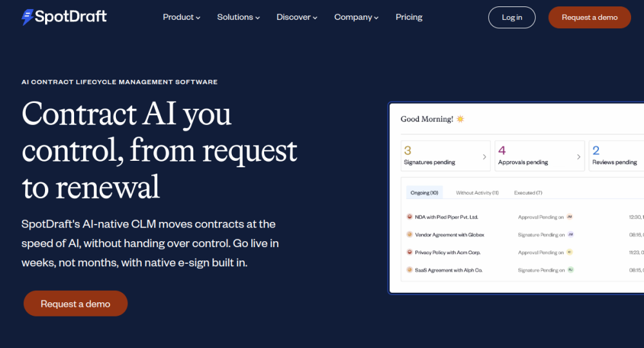Click AI Contract Lifecycle Management Software label
The image size is (644, 348).
(120, 82)
